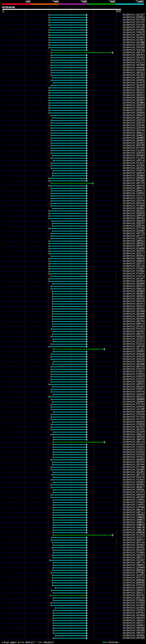
Task: Open the UniRef100_P10798 hit label
Action: (133, 20)
